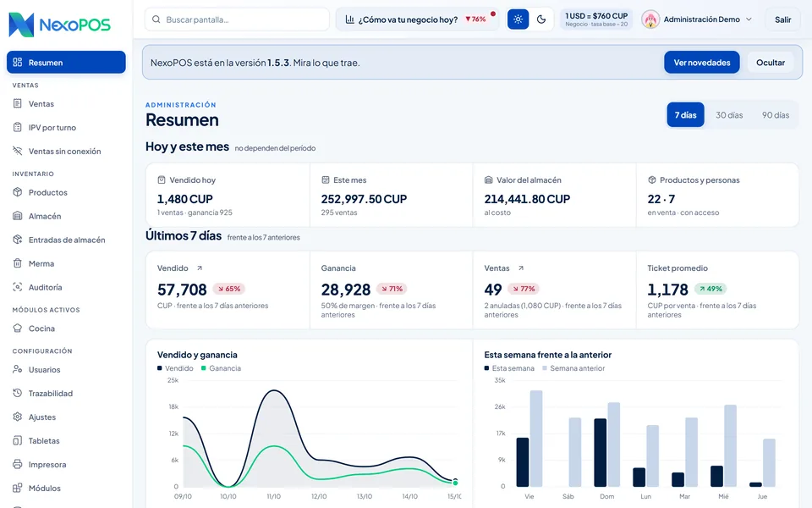Open IPV por turno page
Image resolution: width=812 pixels, height=508 pixels.
tap(66, 127)
